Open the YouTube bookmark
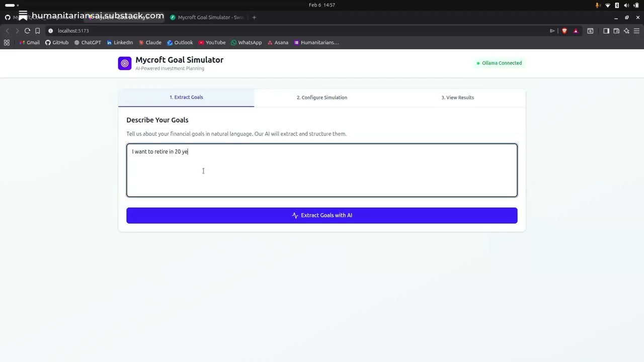Image resolution: width=644 pixels, height=362 pixels. point(212,43)
